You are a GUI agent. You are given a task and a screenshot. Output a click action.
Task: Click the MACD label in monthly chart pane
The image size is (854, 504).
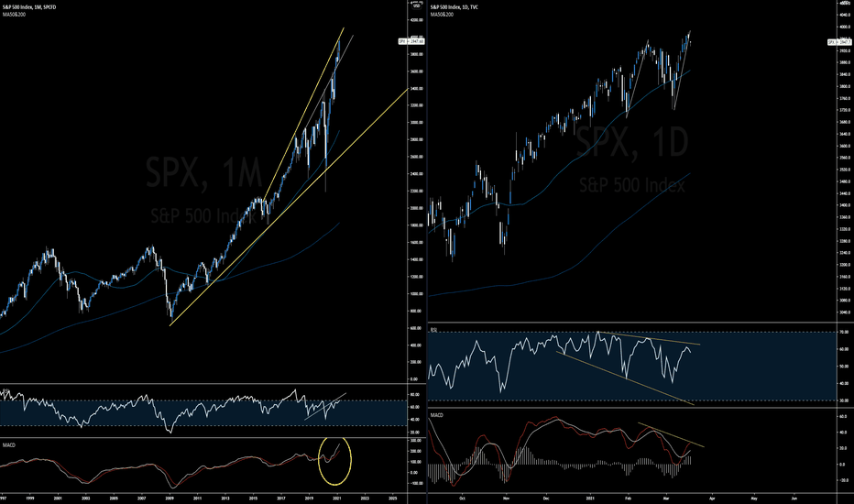pos(9,445)
